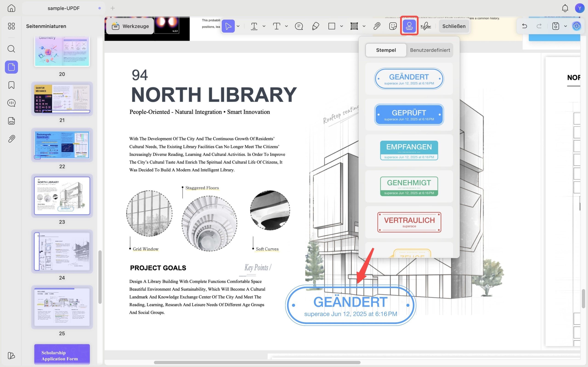This screenshot has width=588, height=367.
Task: Select the pencil drawing tool
Action: [x=315, y=26]
